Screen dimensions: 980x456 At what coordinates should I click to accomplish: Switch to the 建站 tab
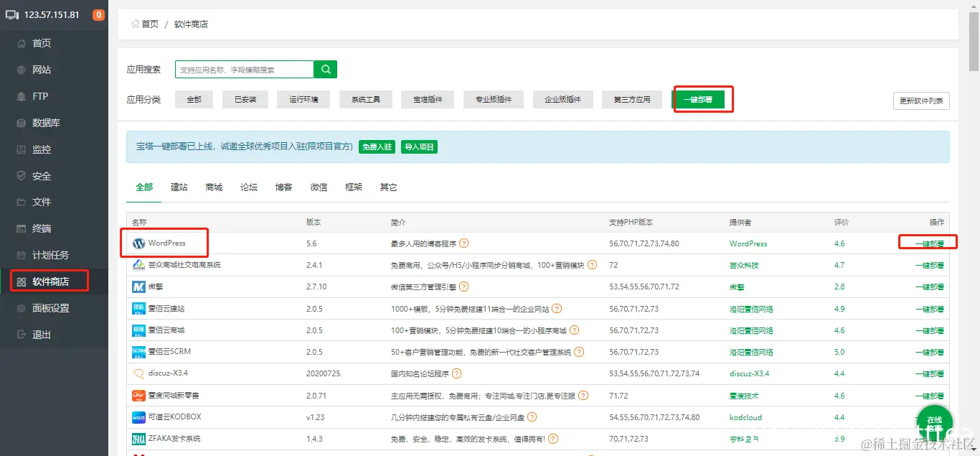(179, 187)
